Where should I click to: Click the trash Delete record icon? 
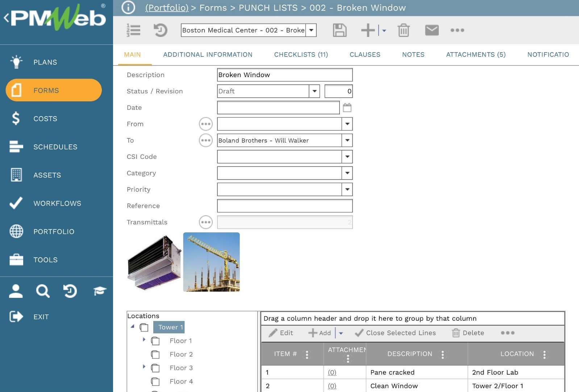[x=403, y=30]
